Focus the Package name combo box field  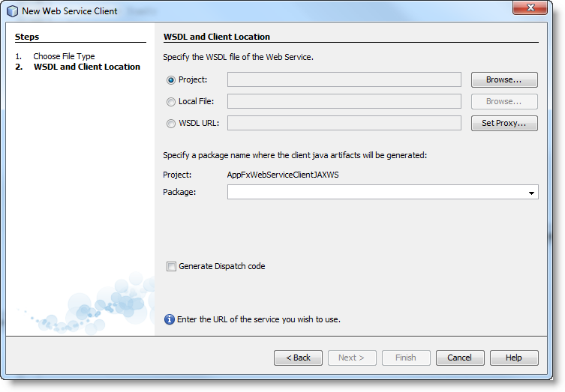375,193
